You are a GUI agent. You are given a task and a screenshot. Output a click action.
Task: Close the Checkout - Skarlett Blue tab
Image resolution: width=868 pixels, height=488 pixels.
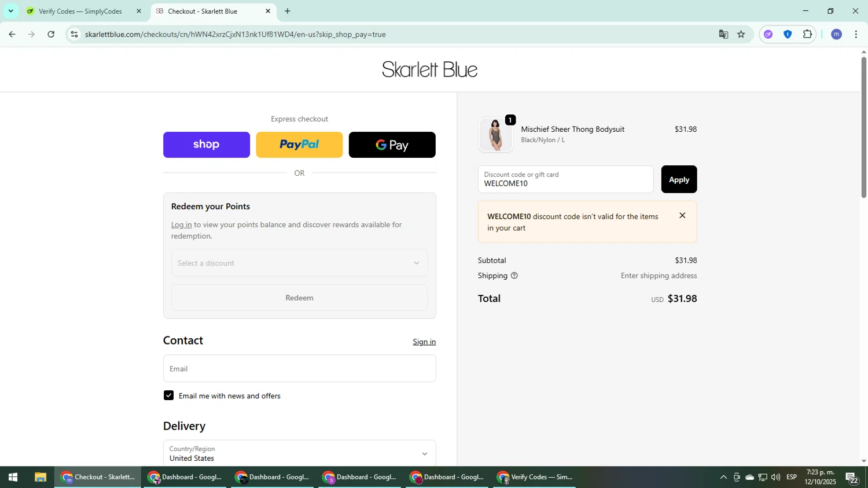(268, 11)
